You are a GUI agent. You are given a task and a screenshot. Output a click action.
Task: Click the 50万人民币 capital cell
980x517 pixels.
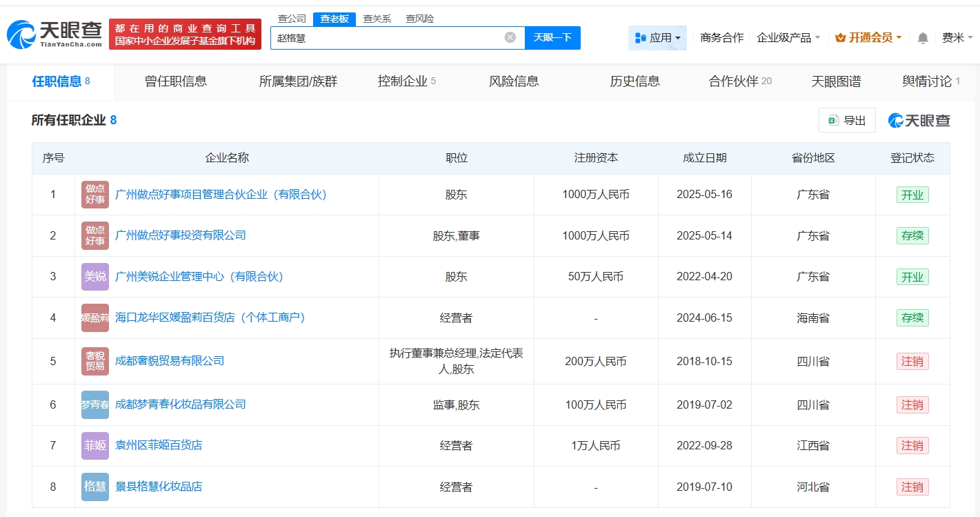tap(596, 277)
